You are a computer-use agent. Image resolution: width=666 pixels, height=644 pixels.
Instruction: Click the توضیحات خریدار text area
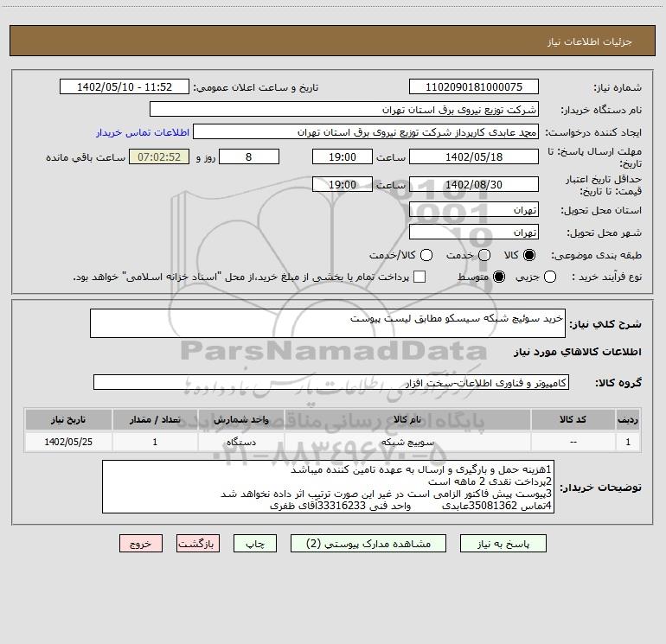328,487
